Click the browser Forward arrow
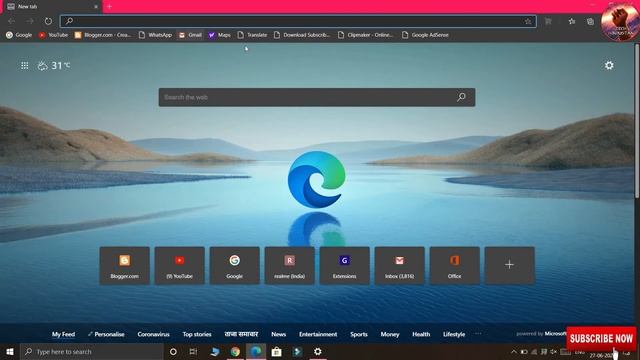 (x=30, y=21)
